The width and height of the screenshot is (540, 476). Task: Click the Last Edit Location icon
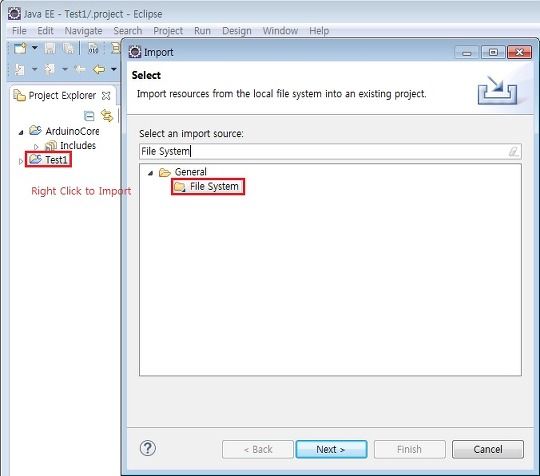coord(80,69)
